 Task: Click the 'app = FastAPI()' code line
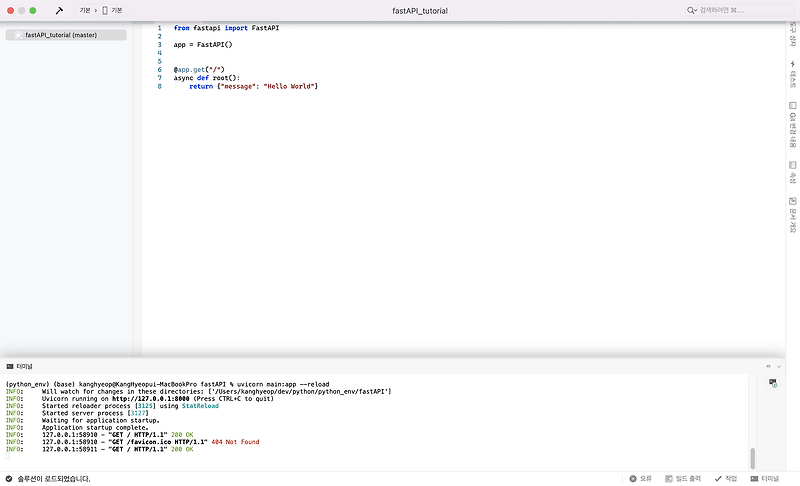[203, 45]
